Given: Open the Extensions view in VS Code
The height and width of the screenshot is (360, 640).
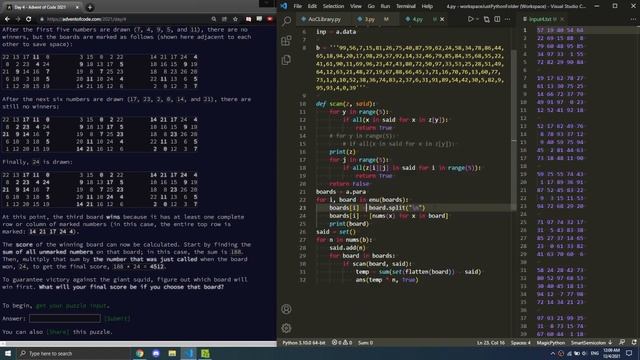Looking at the screenshot, I should coord(287,40).
